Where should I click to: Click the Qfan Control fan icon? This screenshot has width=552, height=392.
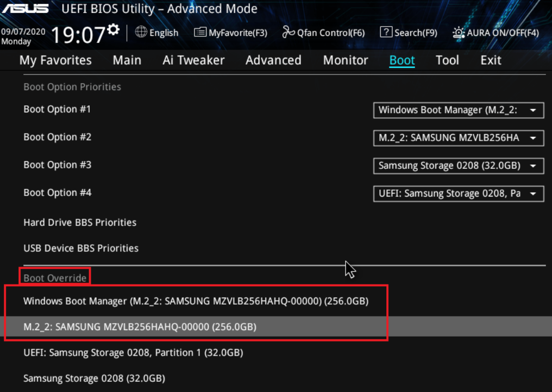[288, 33]
